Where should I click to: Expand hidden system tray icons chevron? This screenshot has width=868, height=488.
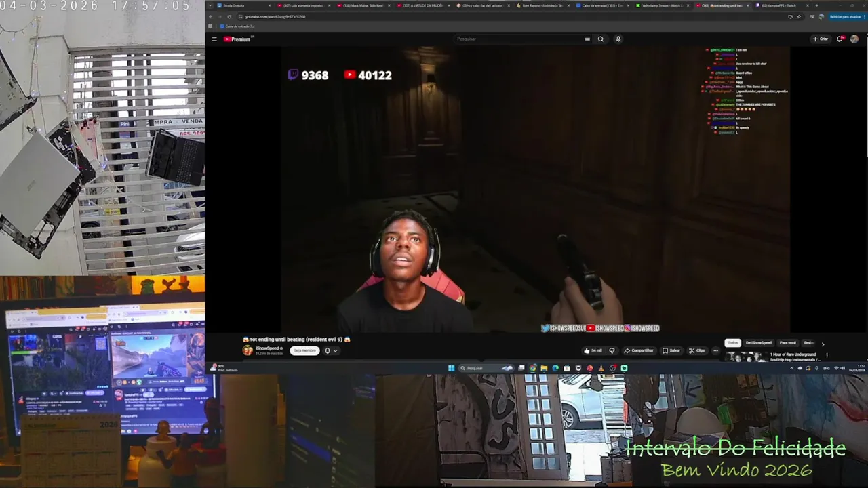791,368
